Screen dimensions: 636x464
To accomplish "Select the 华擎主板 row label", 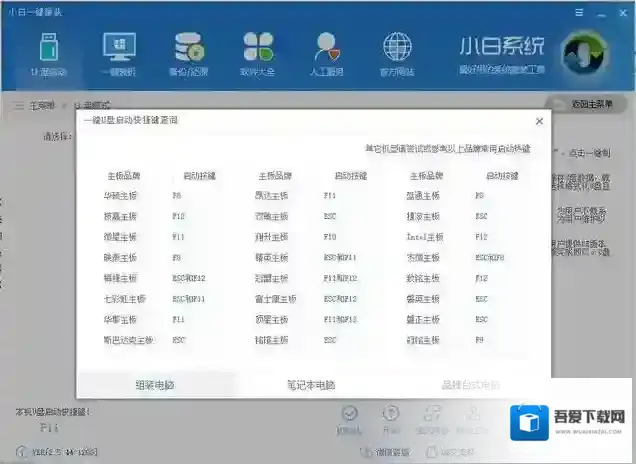I will coord(120,320).
